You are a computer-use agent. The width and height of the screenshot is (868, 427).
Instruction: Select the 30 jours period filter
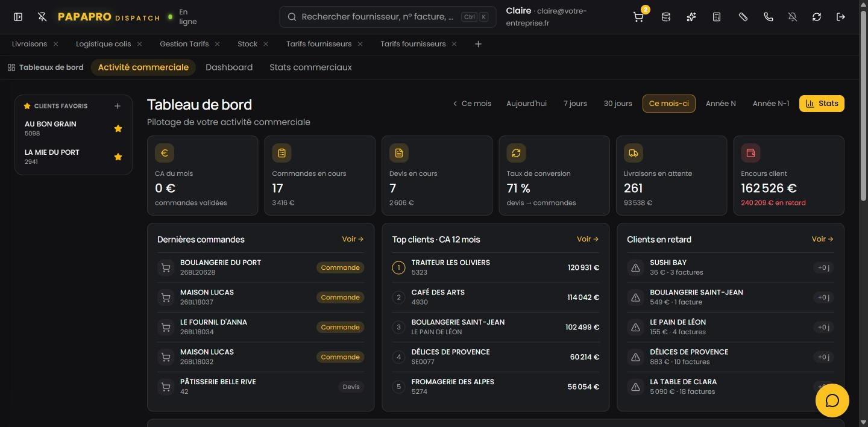point(618,104)
